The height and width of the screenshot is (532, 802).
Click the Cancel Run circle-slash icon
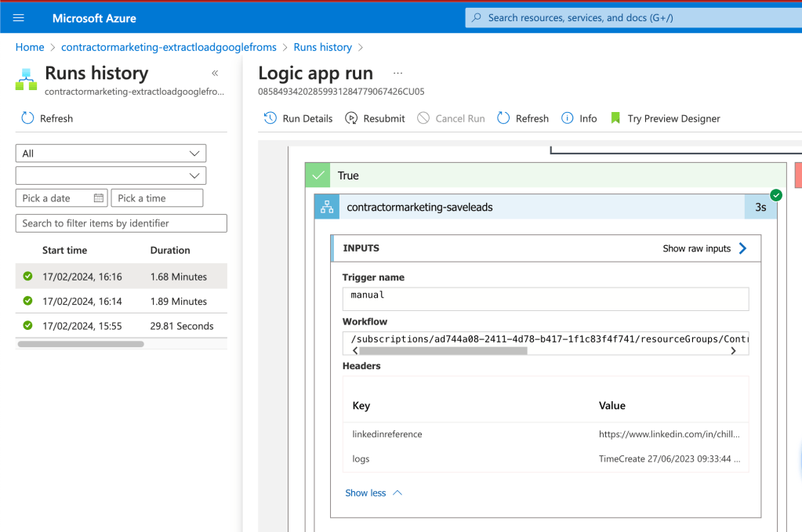(x=423, y=118)
